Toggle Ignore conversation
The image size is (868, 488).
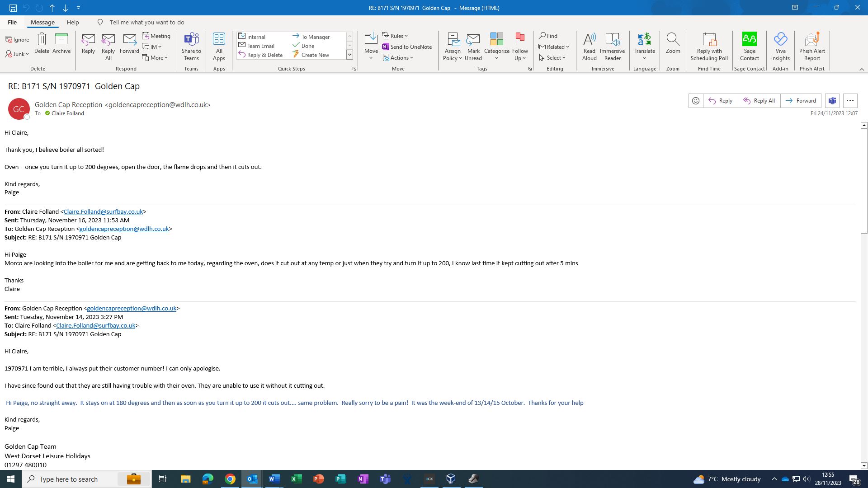pos(17,40)
